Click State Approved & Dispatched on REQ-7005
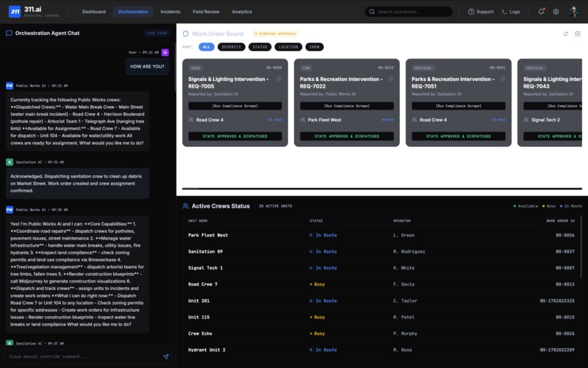 click(x=235, y=137)
